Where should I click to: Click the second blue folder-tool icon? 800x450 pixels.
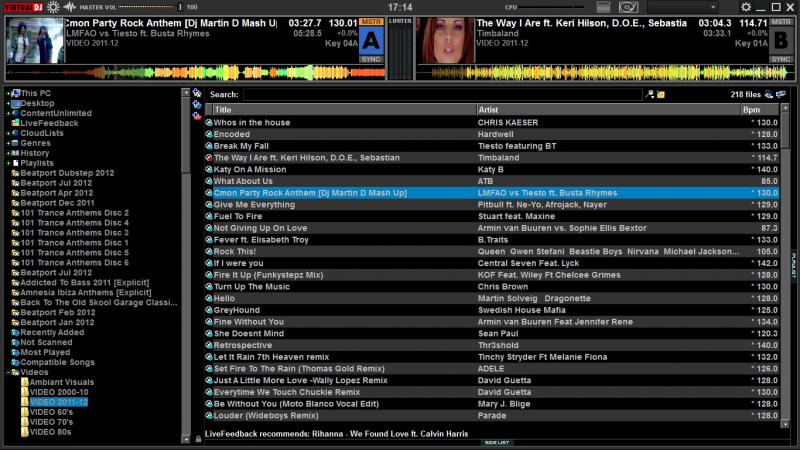pos(197,105)
